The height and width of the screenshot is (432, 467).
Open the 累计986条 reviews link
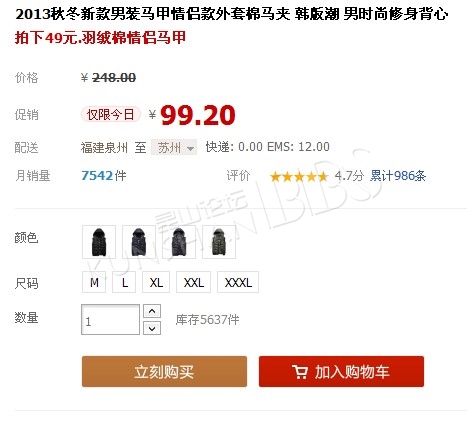click(398, 176)
